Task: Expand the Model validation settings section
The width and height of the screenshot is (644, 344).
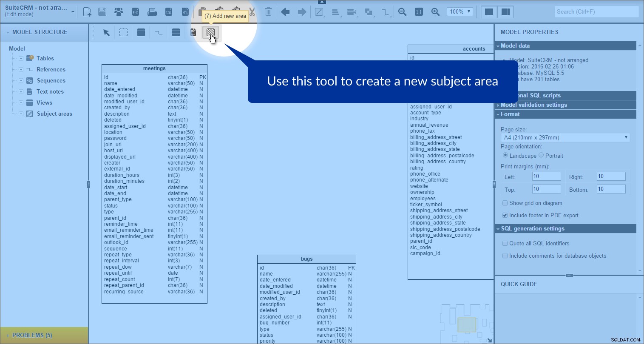Action: pos(565,105)
